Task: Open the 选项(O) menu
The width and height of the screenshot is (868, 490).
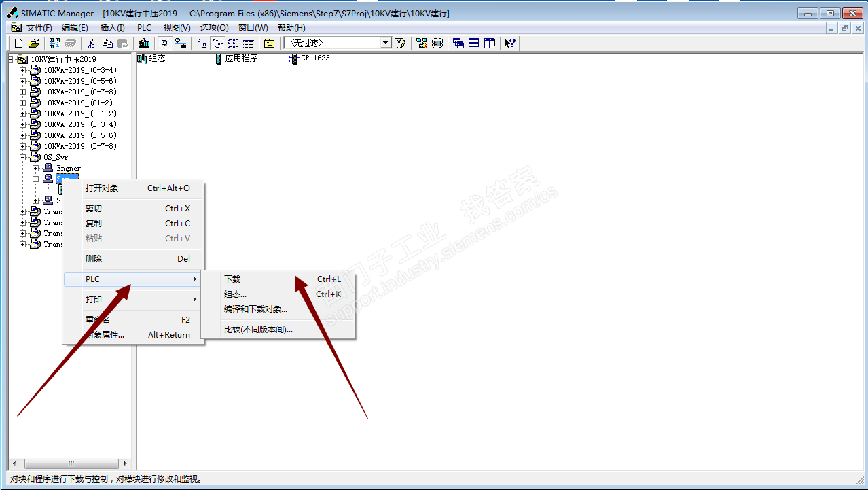Action: 214,28
